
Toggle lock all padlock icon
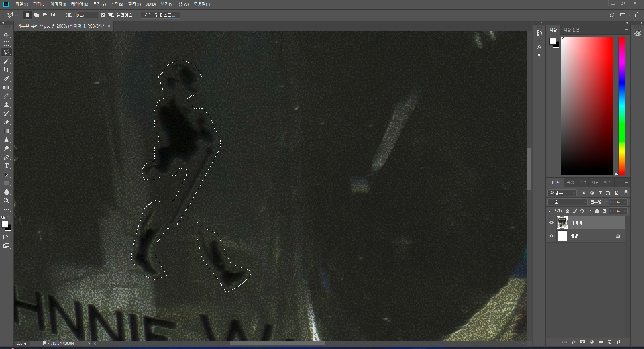597,211
